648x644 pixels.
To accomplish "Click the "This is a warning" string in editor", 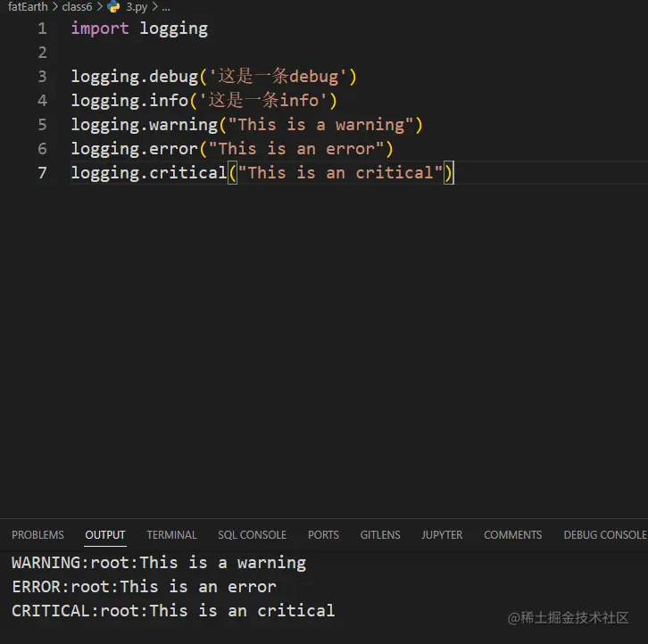I will coord(320,125).
